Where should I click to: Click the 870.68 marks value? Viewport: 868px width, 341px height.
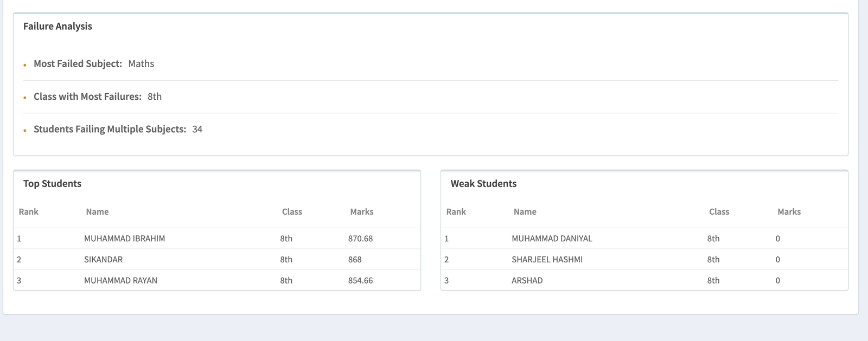tap(360, 239)
